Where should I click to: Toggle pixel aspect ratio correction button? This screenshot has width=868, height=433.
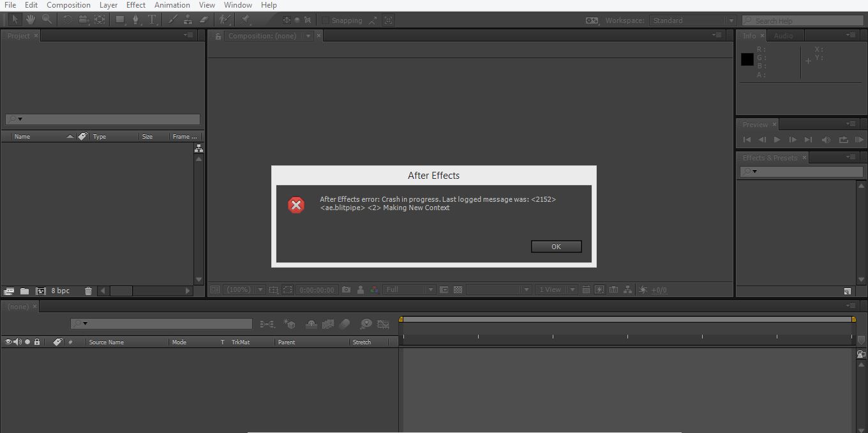585,289
